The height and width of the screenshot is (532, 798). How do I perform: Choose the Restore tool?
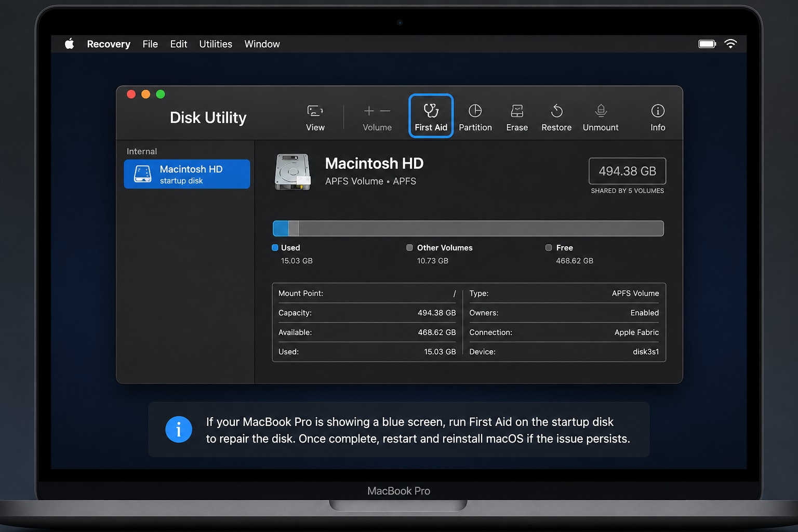(556, 118)
